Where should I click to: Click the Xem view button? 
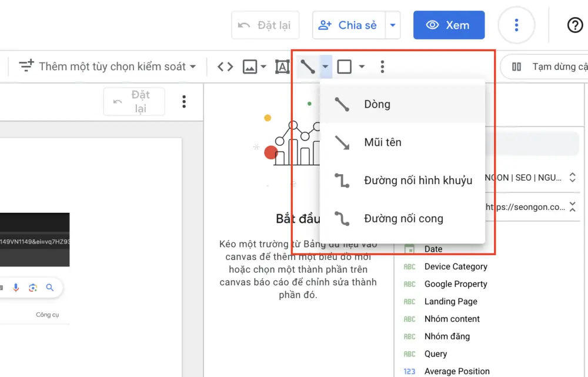pyautogui.click(x=449, y=25)
